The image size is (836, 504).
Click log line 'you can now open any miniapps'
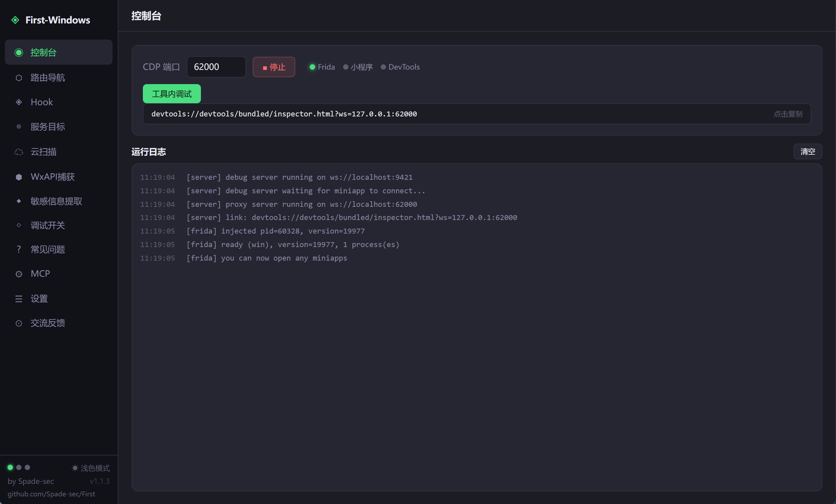(x=267, y=258)
